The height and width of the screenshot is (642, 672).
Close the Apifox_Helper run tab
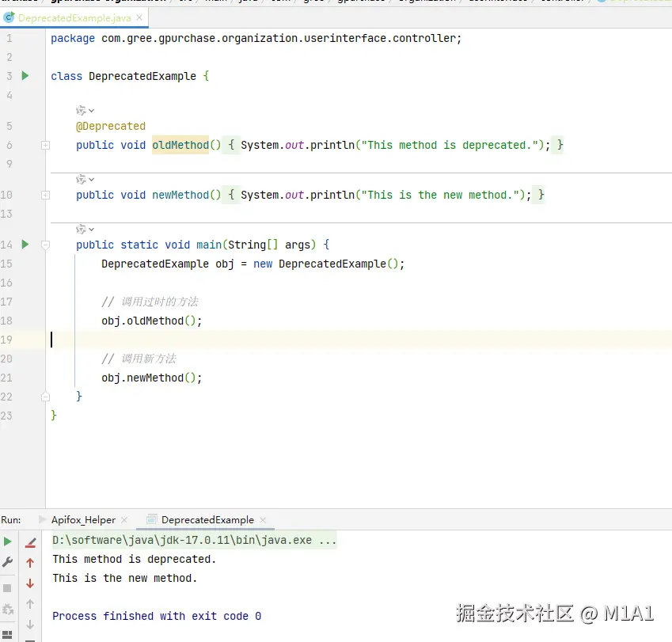[x=124, y=520]
